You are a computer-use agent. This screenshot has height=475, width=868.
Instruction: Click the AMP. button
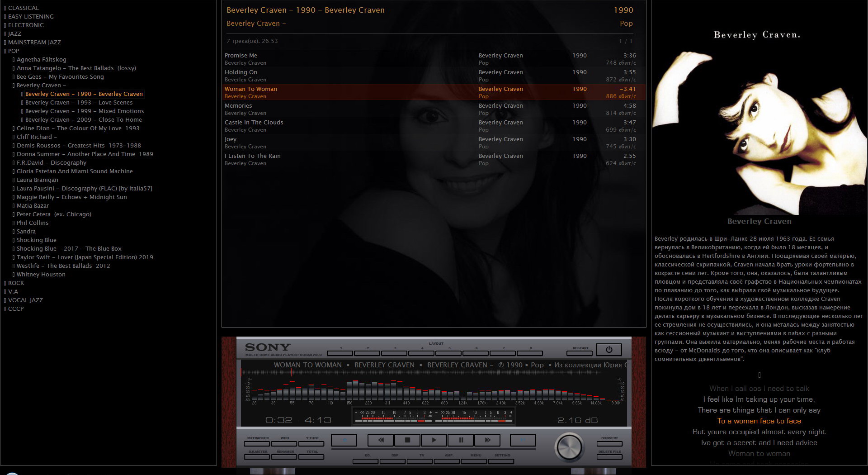[447, 461]
